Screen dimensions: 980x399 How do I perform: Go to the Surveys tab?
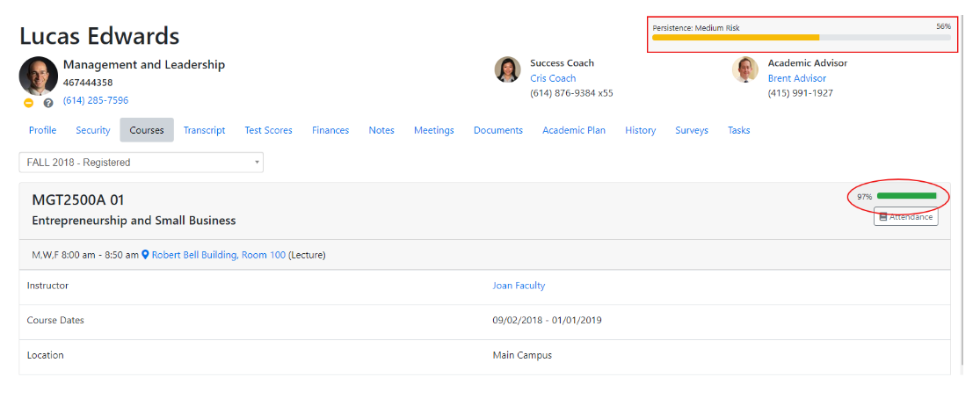click(691, 130)
